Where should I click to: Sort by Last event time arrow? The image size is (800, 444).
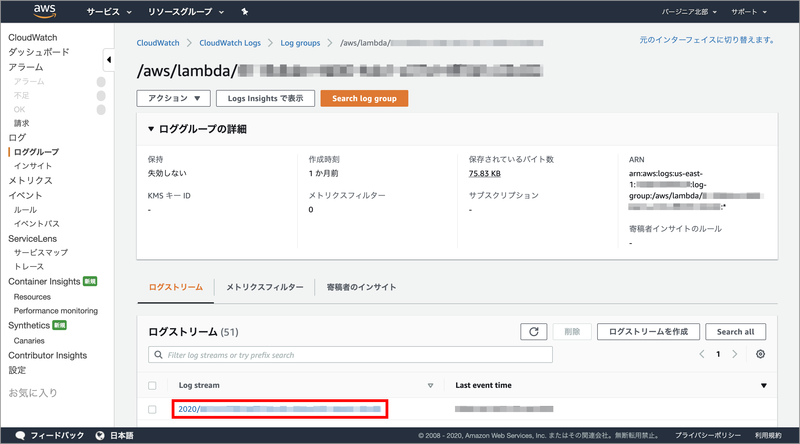[x=764, y=385]
